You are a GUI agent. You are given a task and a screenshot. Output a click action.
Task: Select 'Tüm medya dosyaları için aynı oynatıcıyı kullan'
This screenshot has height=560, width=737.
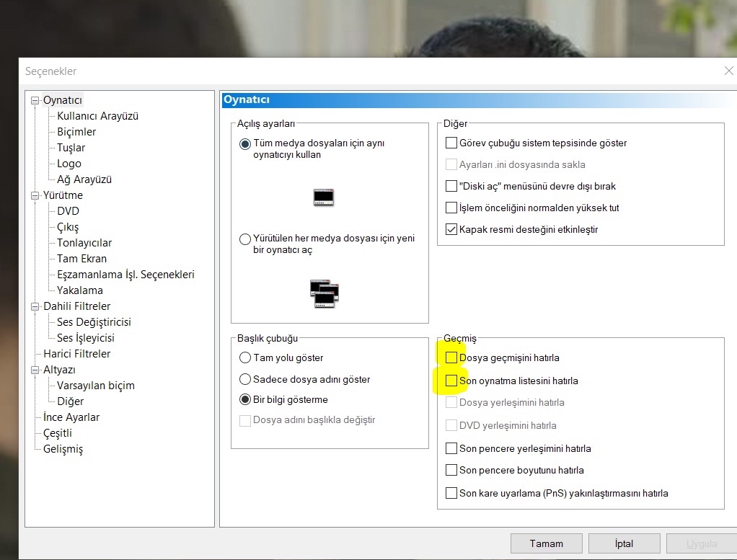point(245,143)
